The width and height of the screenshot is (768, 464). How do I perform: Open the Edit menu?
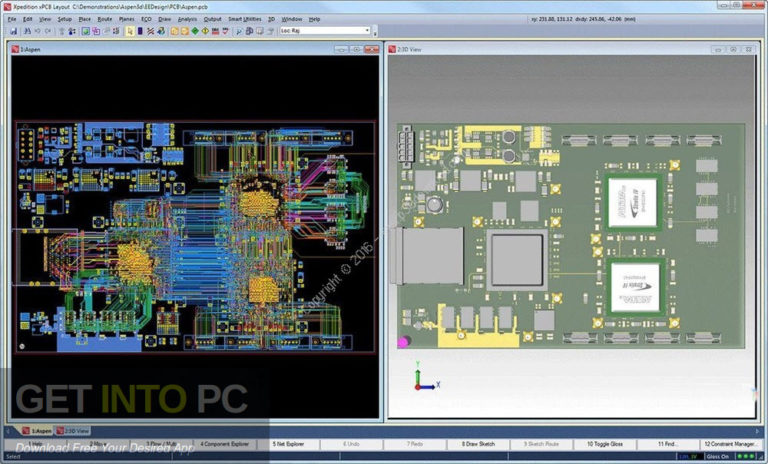point(27,19)
